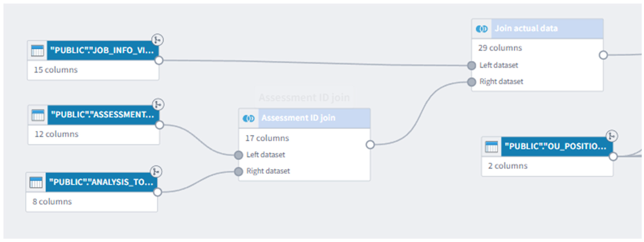Click the ANALYSIS_TO table dataset icon
This screenshot has height=242, width=644.
[36, 182]
